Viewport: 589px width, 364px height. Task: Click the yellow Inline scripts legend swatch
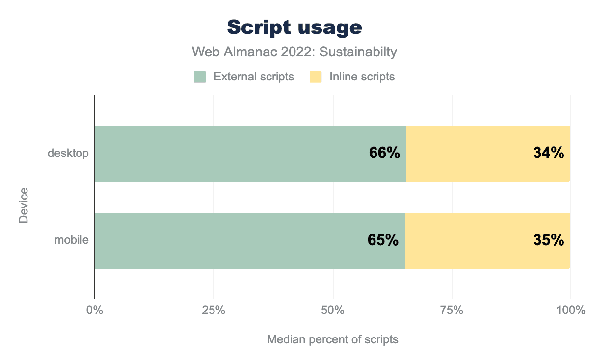[x=316, y=77]
